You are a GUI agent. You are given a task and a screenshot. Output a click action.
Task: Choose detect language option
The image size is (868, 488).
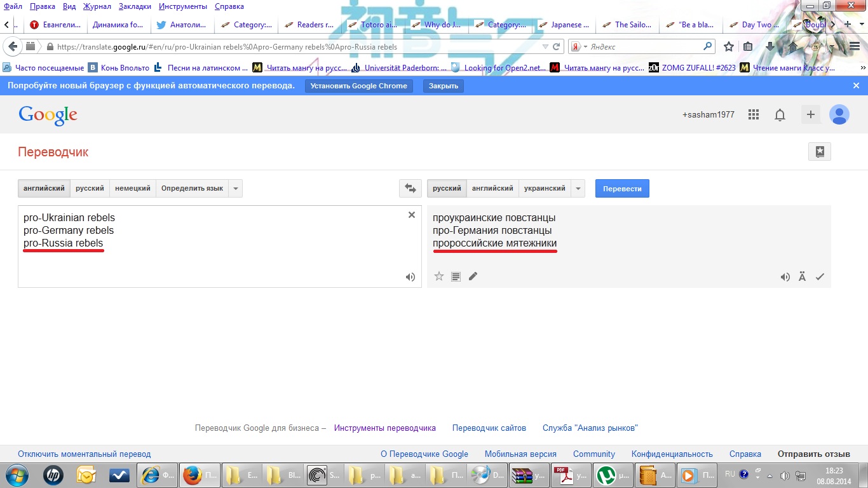click(x=192, y=189)
